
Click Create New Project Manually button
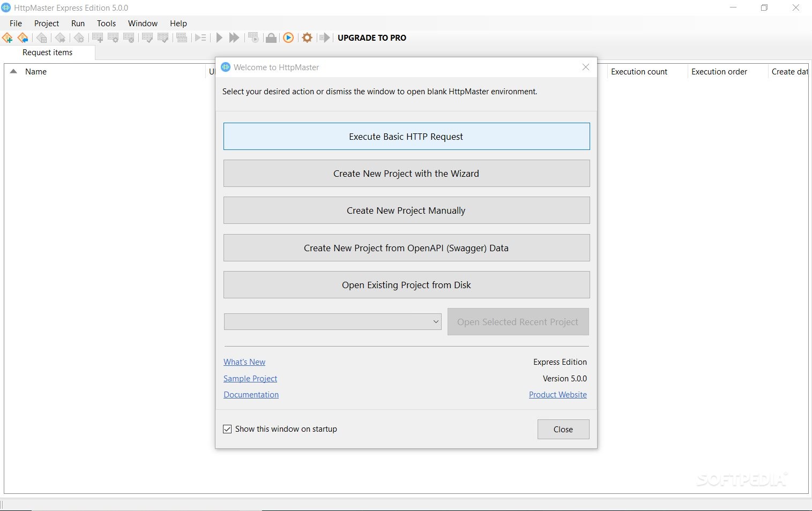coord(406,211)
